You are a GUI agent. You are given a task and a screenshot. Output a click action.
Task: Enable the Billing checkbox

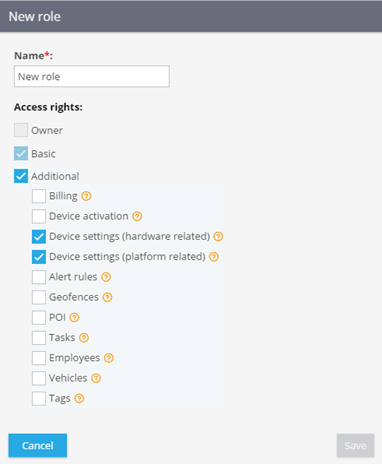coord(39,196)
